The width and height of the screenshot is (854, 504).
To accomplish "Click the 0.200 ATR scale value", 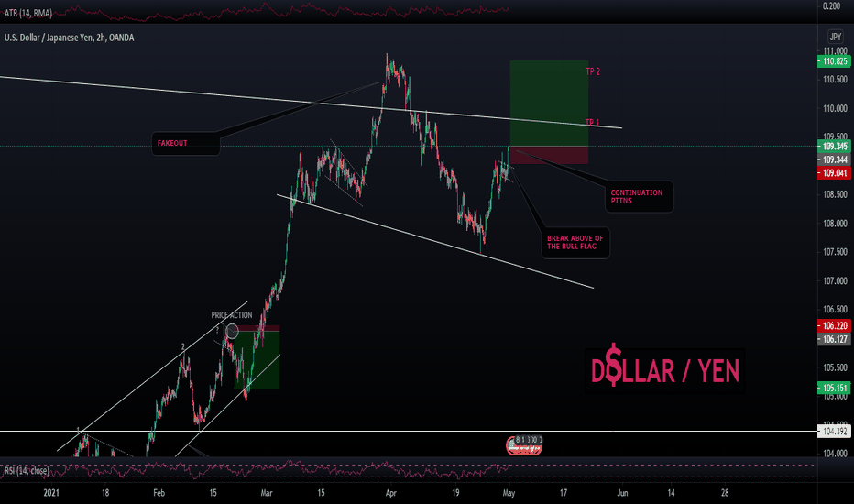I will tap(832, 6).
